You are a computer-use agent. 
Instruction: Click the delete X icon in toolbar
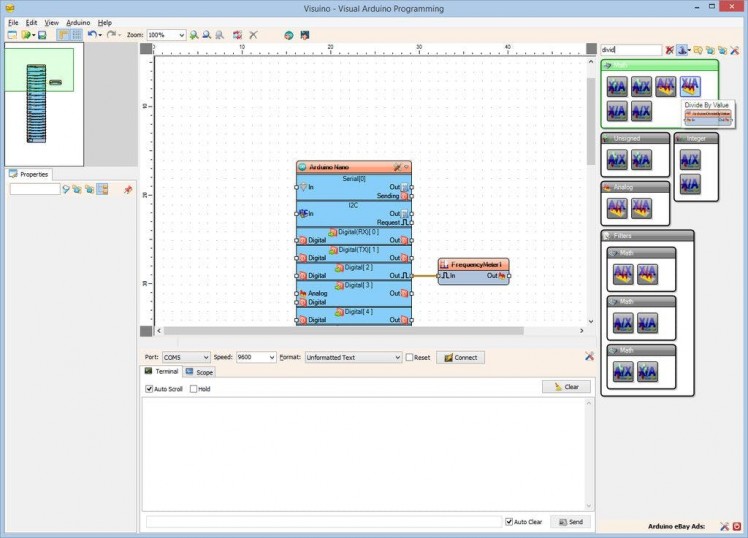pyautogui.click(x=253, y=35)
